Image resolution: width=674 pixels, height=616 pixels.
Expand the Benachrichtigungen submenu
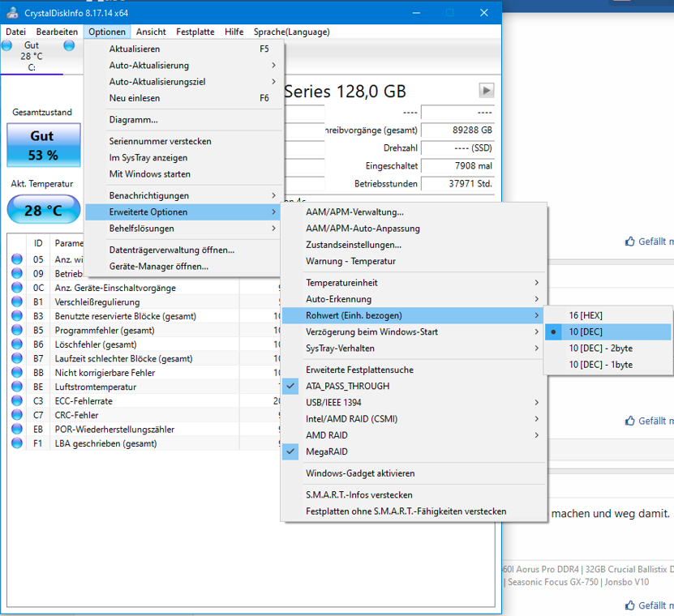tap(183, 195)
